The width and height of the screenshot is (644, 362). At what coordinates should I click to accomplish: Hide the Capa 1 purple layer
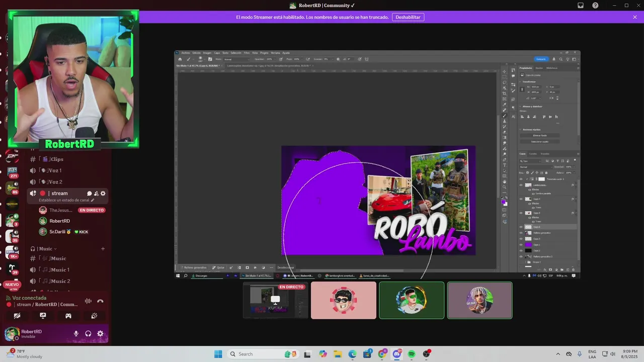pyautogui.click(x=521, y=245)
